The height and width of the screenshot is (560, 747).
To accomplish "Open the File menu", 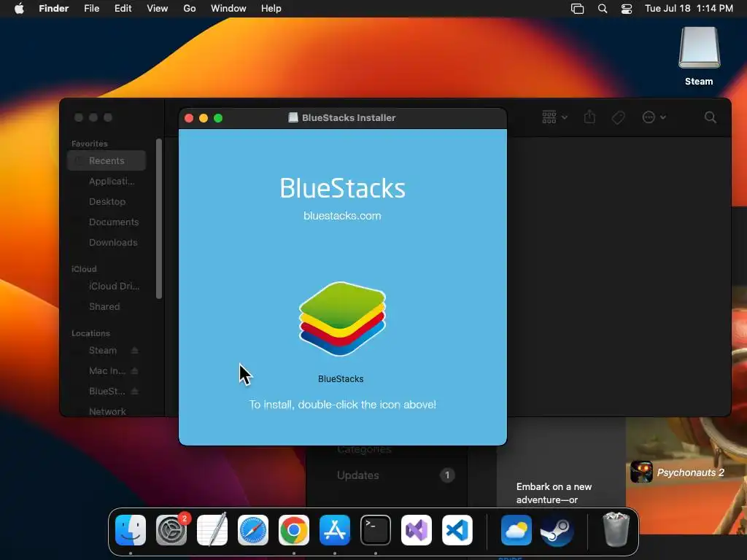I will (x=91, y=9).
